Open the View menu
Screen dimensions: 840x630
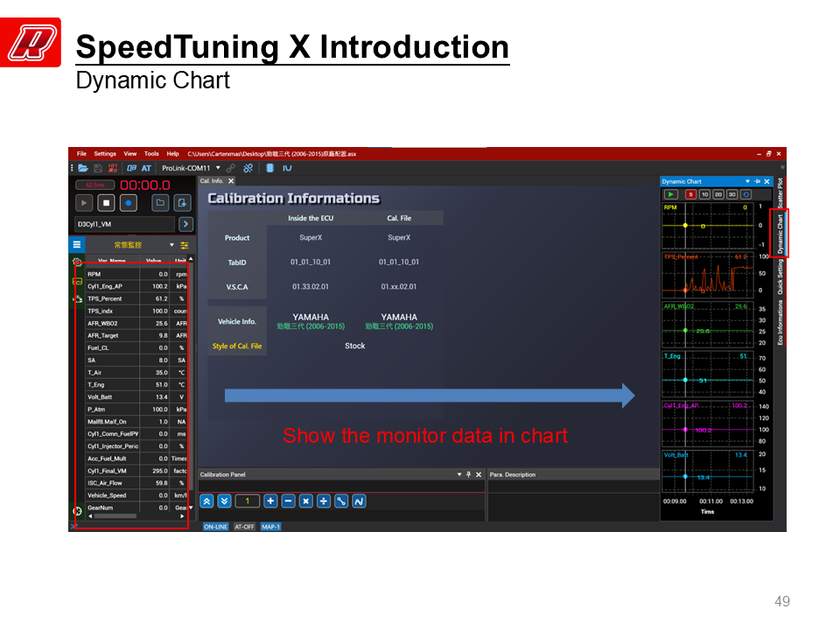[x=130, y=154]
